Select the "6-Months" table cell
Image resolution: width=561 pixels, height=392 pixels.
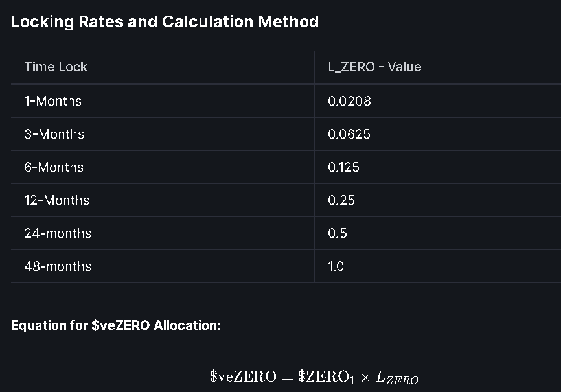54,167
